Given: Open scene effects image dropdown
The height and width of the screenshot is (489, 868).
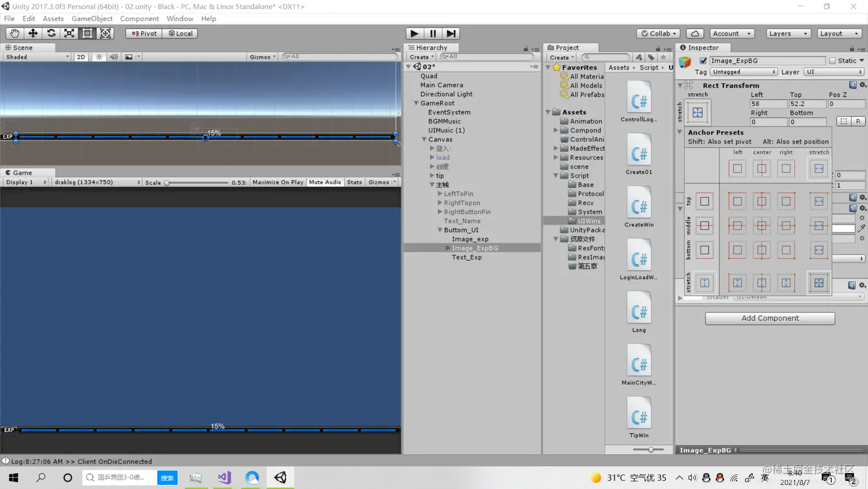Looking at the screenshot, I should (132, 57).
